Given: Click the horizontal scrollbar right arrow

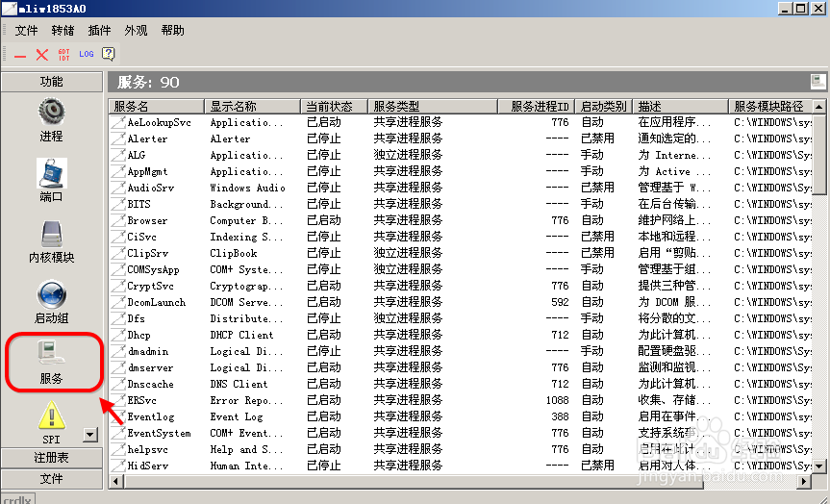Looking at the screenshot, I should pos(804,481).
